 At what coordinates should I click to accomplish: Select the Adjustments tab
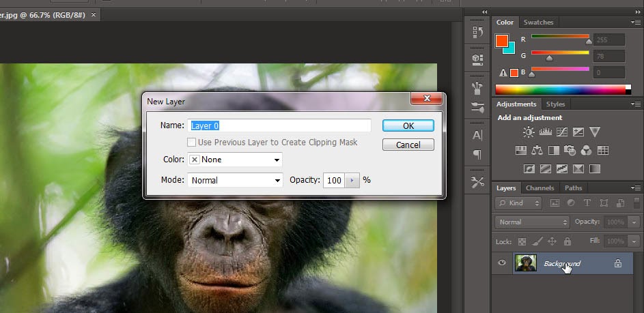pyautogui.click(x=516, y=104)
